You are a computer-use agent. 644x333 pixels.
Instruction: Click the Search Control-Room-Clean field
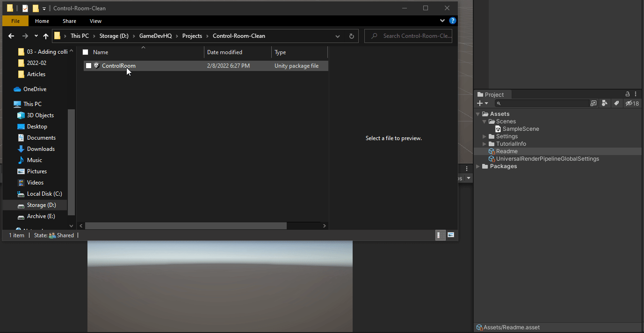(x=408, y=36)
